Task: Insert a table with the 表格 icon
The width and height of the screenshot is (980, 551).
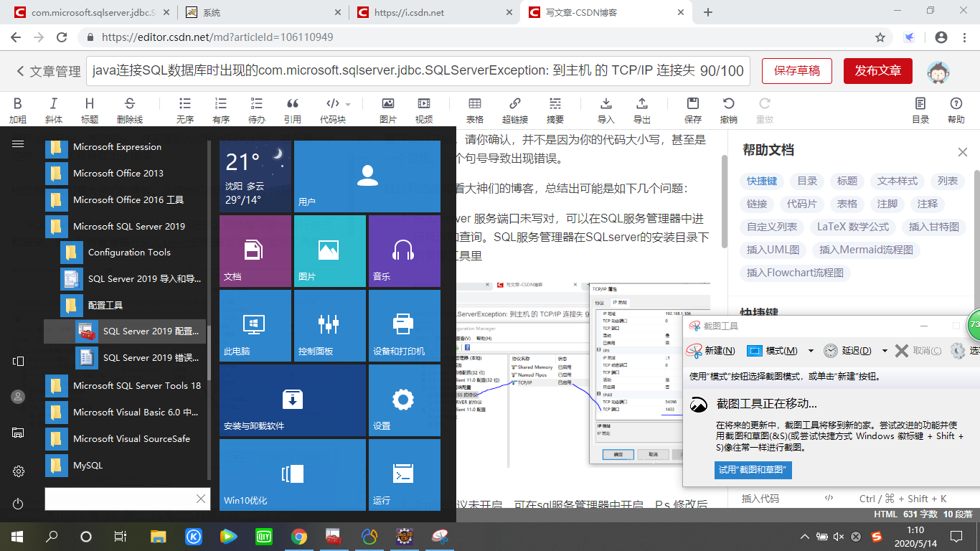Action: [476, 108]
